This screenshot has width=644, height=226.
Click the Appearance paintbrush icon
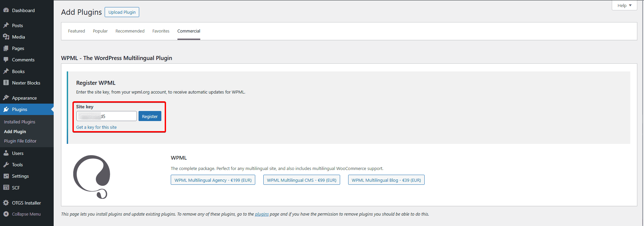[x=6, y=98]
